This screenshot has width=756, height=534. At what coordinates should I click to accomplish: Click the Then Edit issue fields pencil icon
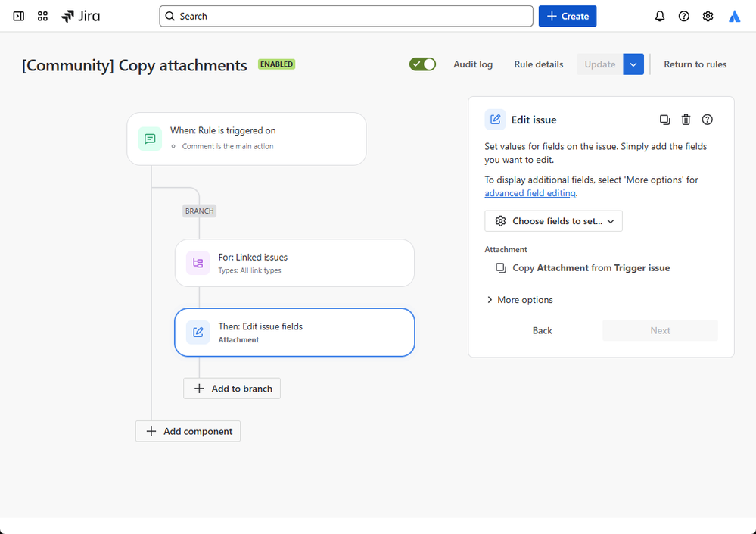198,333
